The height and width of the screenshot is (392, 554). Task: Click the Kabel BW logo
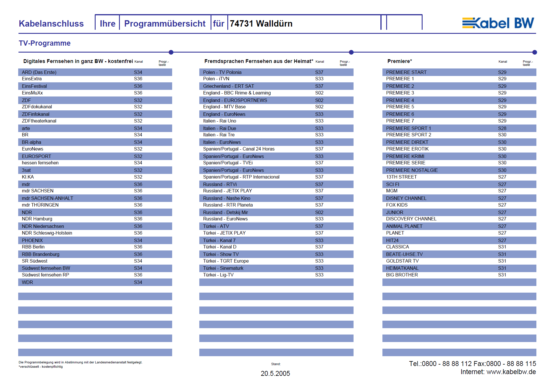tap(498, 23)
